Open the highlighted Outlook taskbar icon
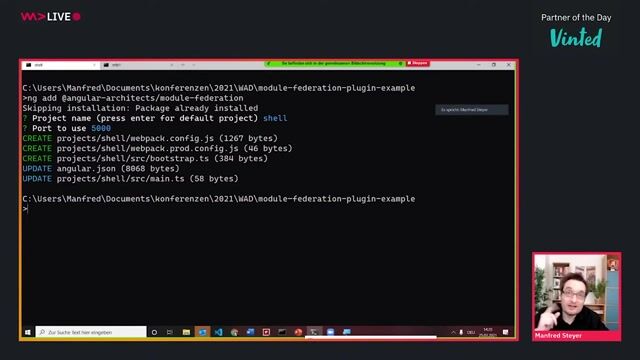 tap(202, 332)
